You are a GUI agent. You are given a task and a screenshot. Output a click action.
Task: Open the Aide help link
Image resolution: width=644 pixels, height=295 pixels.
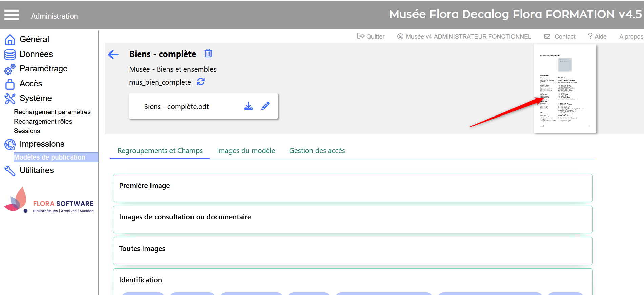pyautogui.click(x=597, y=36)
